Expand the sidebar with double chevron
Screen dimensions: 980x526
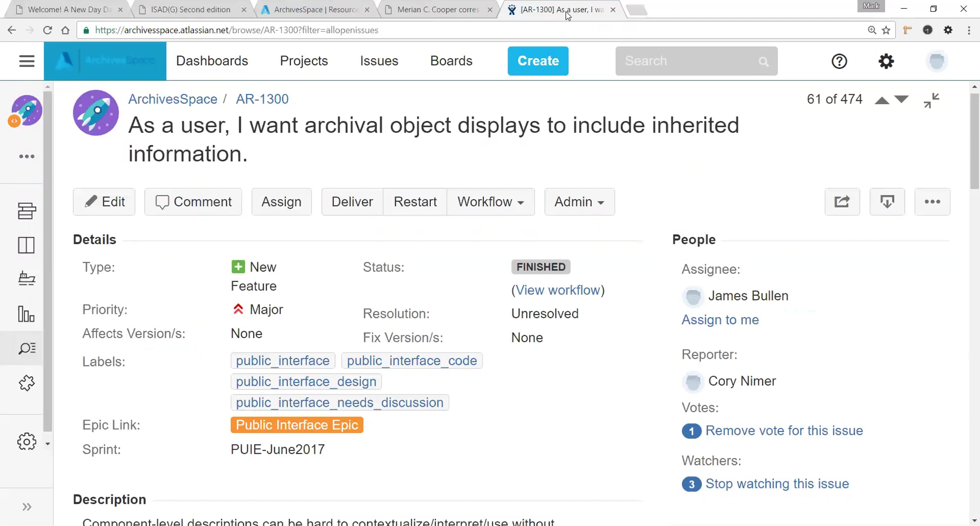tap(27, 507)
